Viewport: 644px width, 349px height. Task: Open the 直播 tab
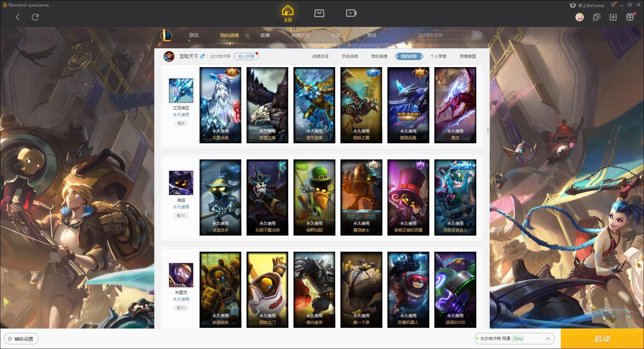265,35
